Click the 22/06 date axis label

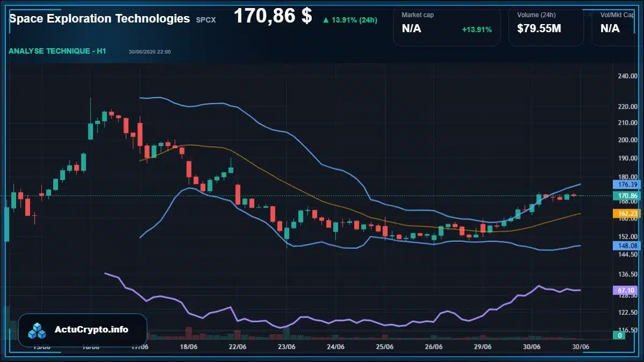[x=237, y=347]
